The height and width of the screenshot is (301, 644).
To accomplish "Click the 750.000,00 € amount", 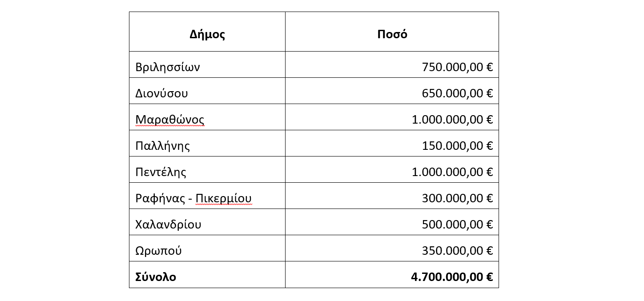I will [x=457, y=67].
